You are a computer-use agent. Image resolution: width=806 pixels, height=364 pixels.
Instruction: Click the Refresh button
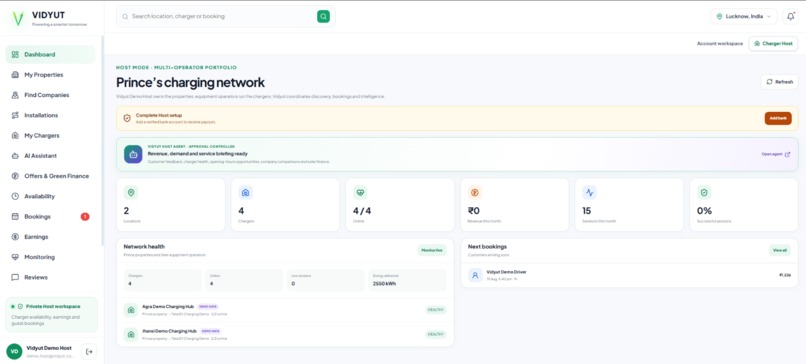click(779, 82)
